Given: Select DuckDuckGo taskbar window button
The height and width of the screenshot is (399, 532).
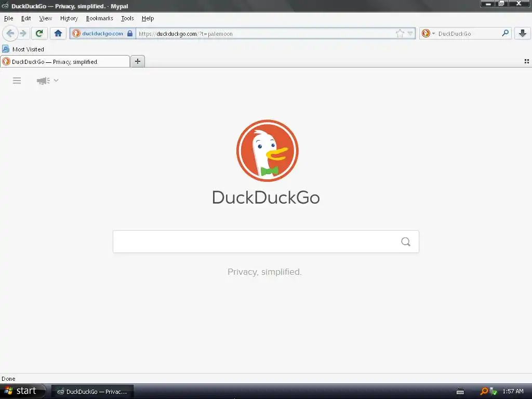Looking at the screenshot, I should (x=92, y=392).
